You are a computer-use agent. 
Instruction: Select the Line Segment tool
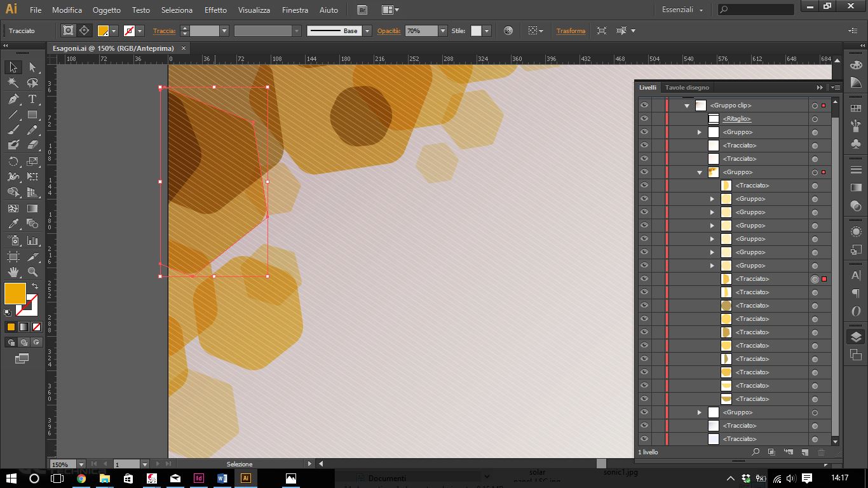(13, 115)
